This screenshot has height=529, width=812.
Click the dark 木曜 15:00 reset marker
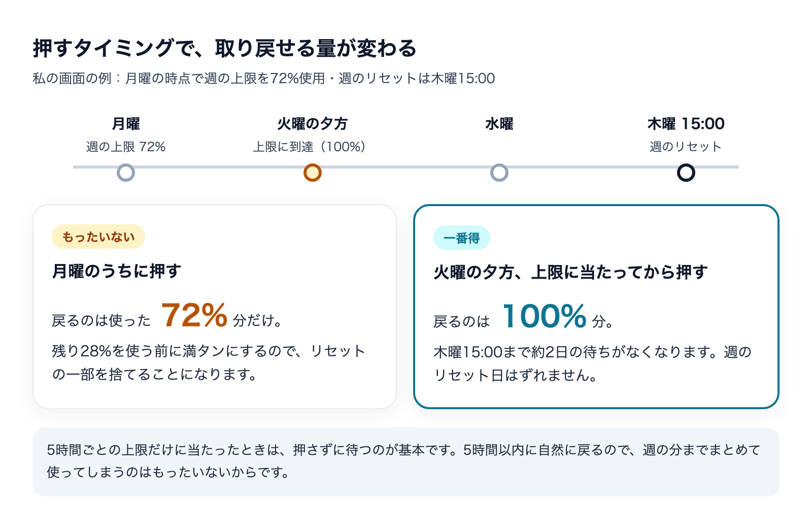point(686,173)
